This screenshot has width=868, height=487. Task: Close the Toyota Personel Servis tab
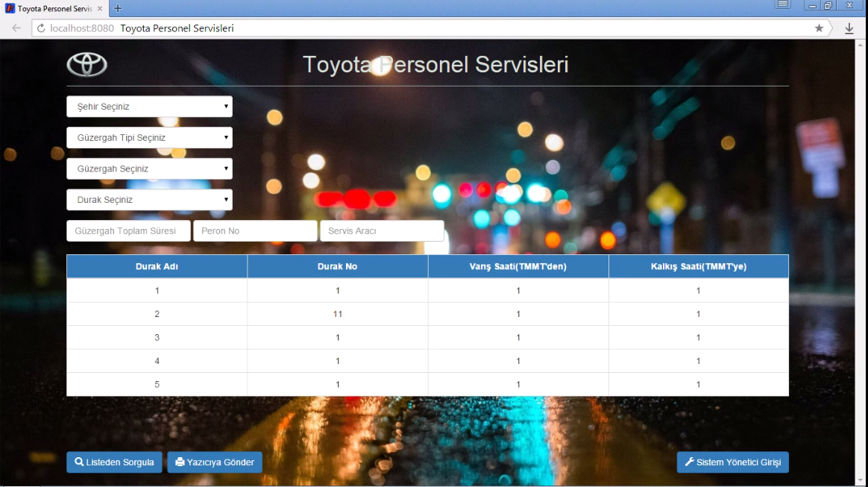pos(100,9)
